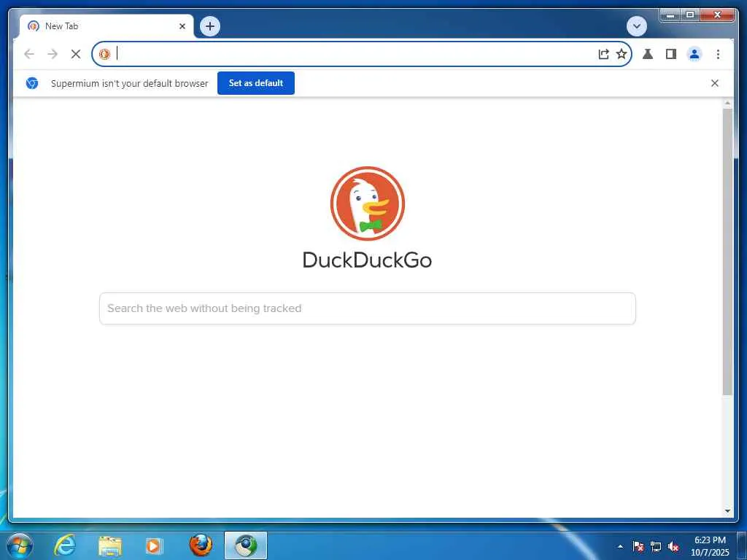
Task: Click the network tray icon
Action: coord(656,546)
